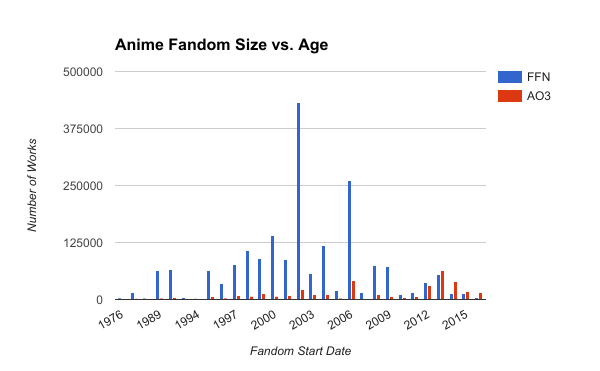Viewport: 600px width, 371px height.
Task: Click the tallest blue FFN bar
Action: pos(298,201)
